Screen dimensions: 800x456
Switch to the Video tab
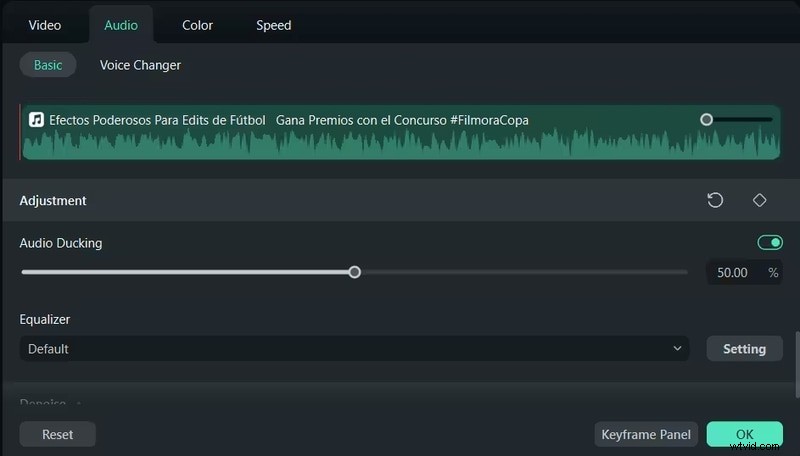pyautogui.click(x=45, y=25)
